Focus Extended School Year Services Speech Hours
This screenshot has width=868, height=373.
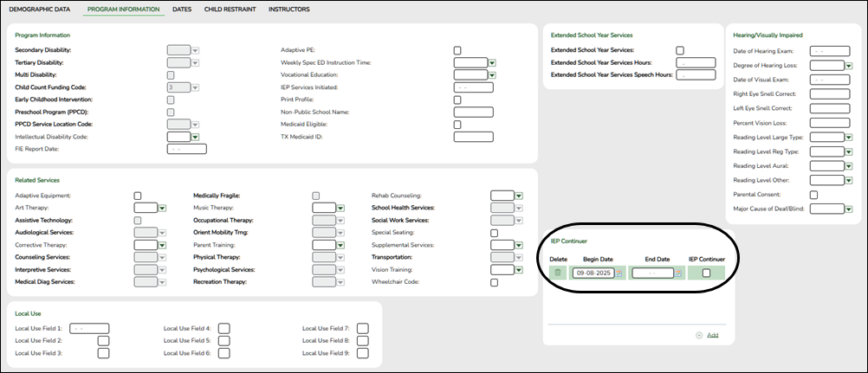click(696, 75)
